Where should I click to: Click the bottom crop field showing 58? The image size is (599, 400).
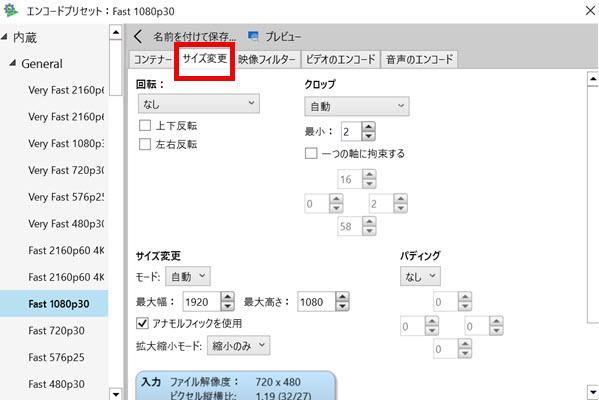coord(350,226)
